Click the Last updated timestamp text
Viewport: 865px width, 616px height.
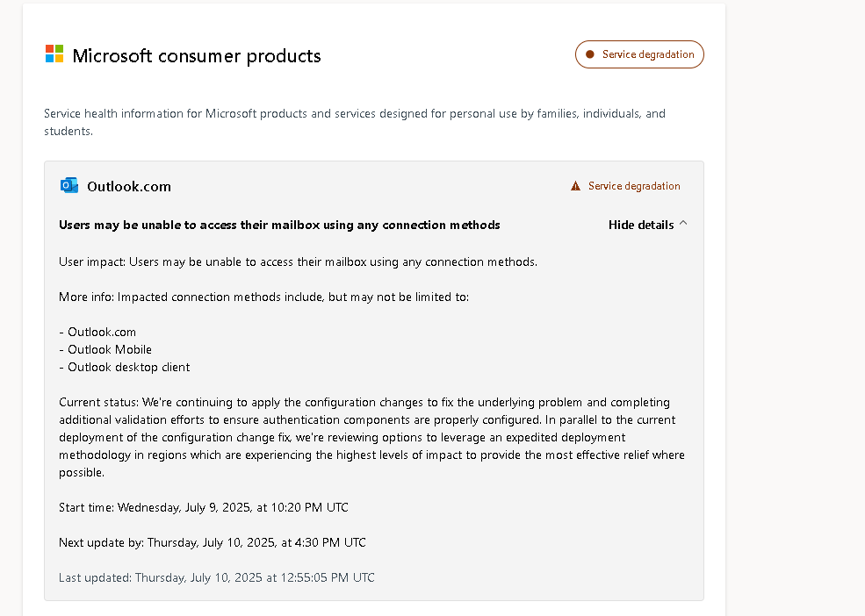coord(216,577)
